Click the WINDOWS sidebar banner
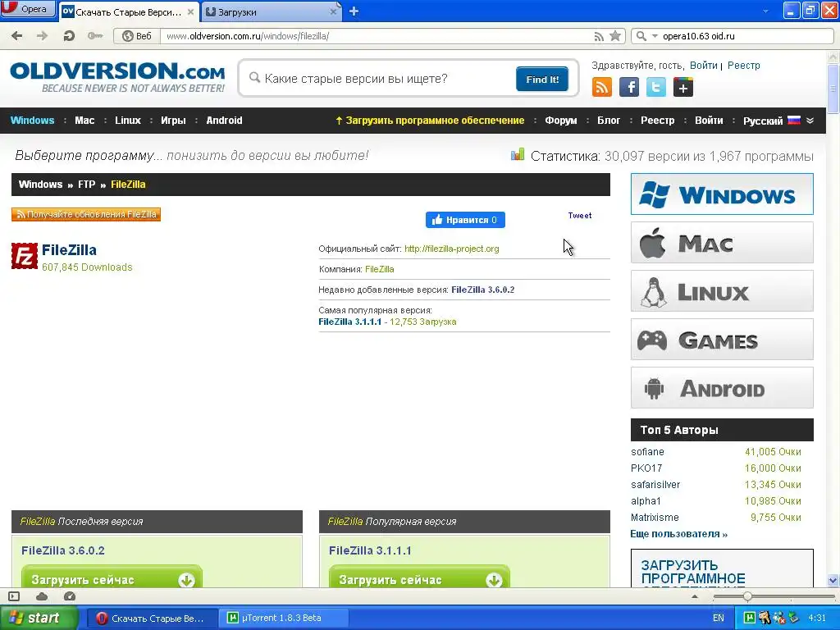Screen dimensions: 840x630 [722, 194]
